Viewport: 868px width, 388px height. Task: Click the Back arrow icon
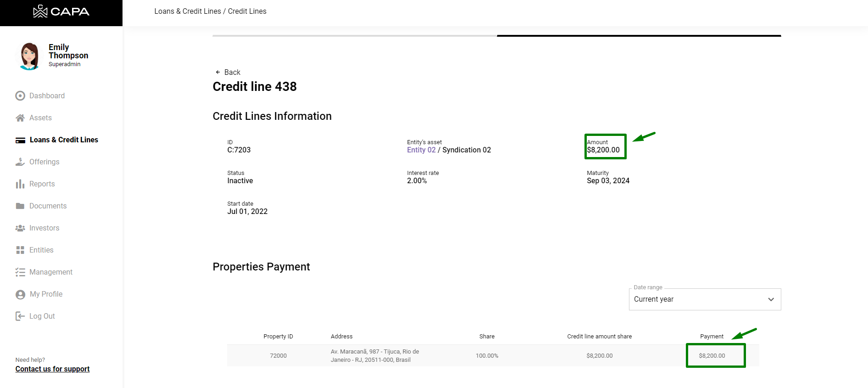click(x=218, y=72)
